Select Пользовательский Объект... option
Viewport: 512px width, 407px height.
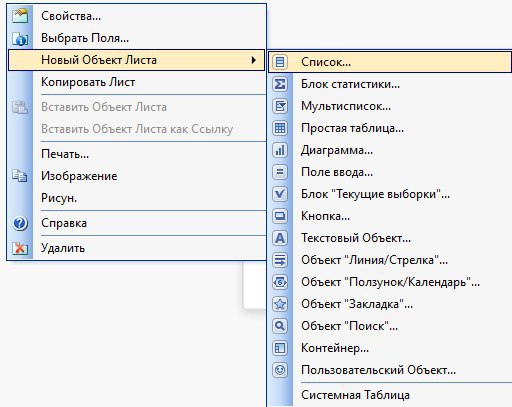[x=390, y=370]
